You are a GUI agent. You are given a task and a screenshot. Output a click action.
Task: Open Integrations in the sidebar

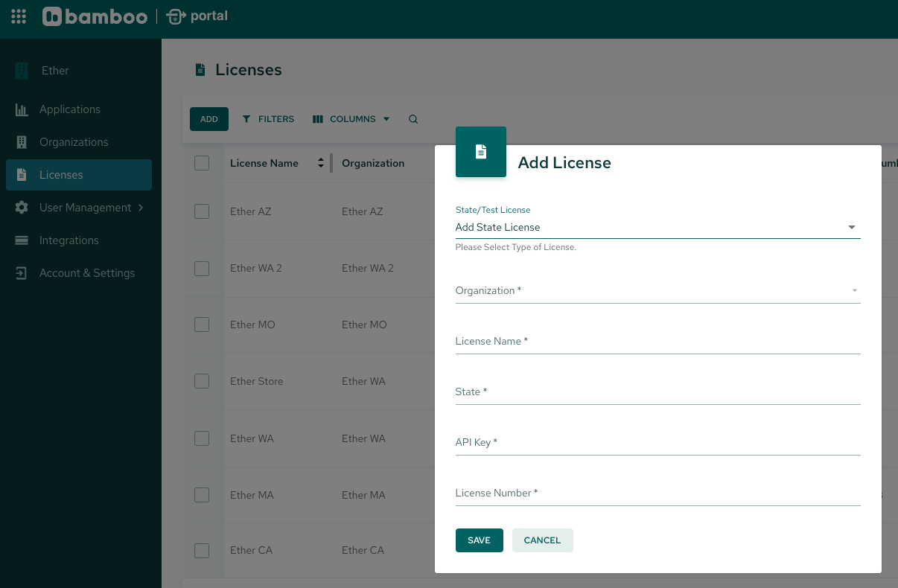[x=79, y=240]
